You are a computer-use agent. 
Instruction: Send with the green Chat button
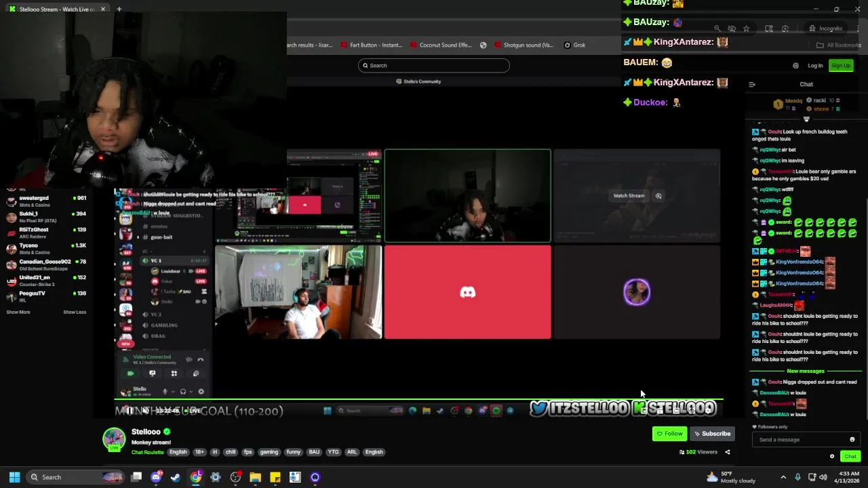coord(850,456)
